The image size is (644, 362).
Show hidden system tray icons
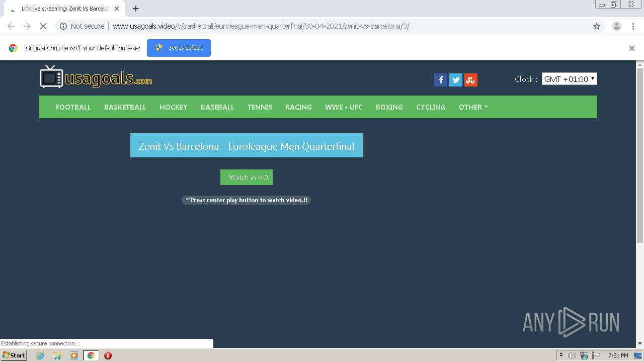click(561, 355)
